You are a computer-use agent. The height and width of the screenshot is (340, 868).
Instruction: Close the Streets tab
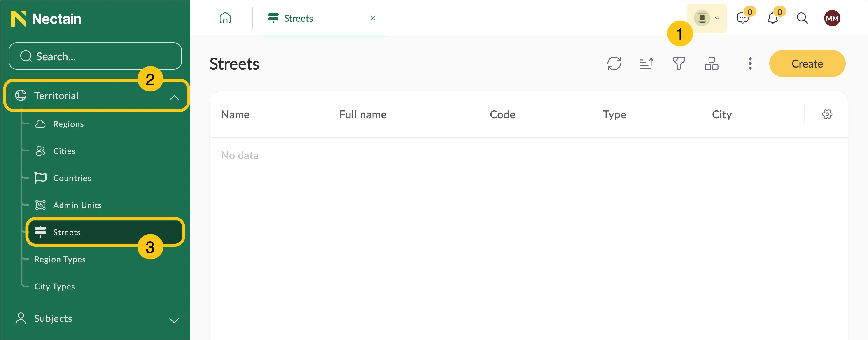click(x=373, y=18)
